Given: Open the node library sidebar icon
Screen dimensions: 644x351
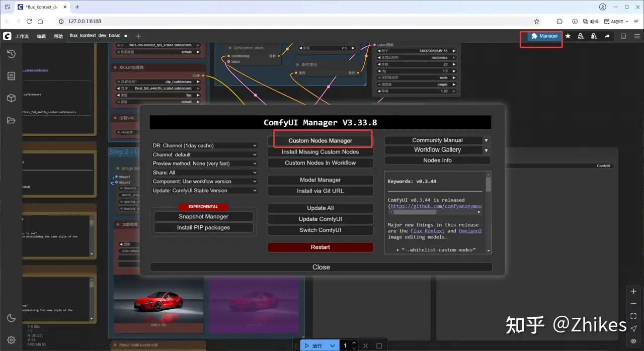Looking at the screenshot, I should (11, 76).
